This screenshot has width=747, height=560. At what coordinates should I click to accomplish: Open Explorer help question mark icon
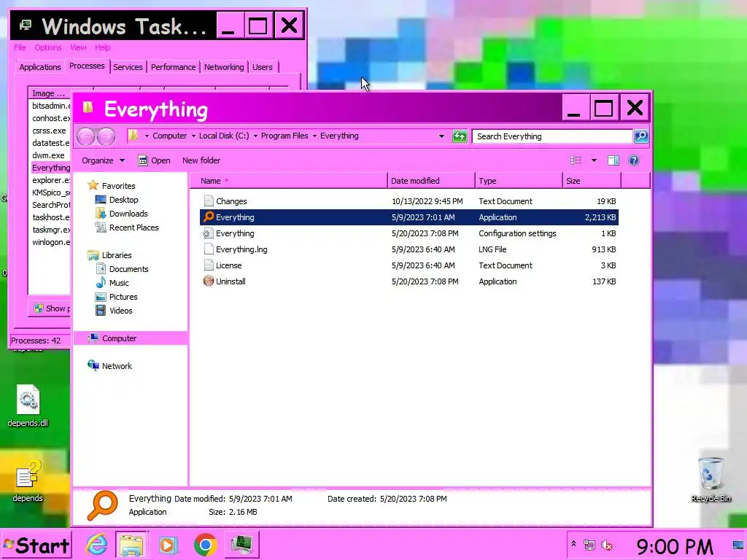pos(634,160)
